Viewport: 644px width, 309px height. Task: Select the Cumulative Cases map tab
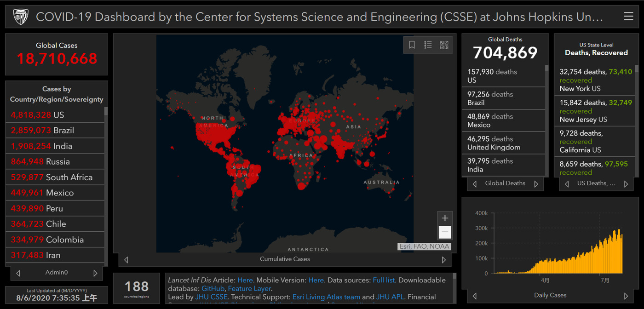click(285, 259)
